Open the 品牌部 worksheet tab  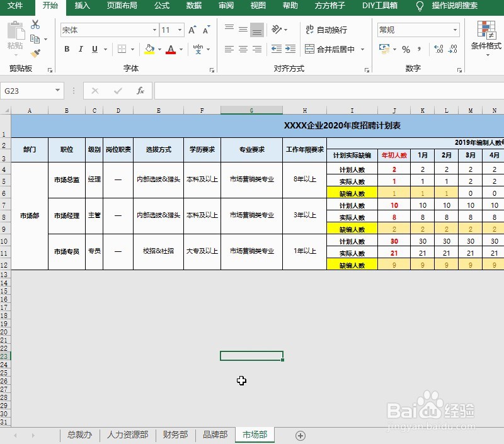point(214,435)
